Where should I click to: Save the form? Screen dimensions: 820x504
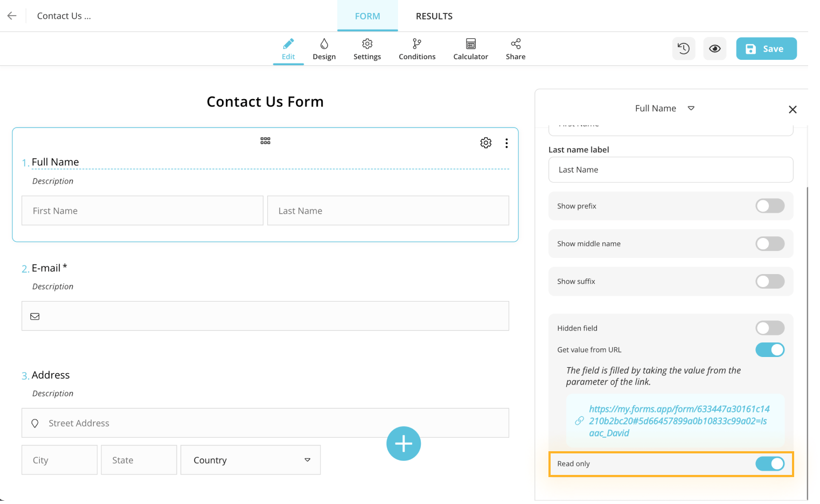[x=766, y=48]
